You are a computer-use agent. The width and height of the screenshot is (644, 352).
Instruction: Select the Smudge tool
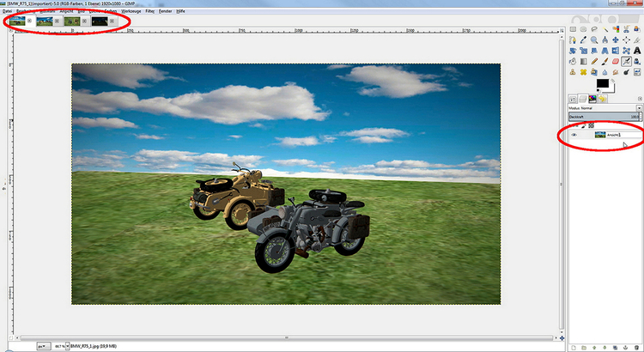[x=616, y=72]
